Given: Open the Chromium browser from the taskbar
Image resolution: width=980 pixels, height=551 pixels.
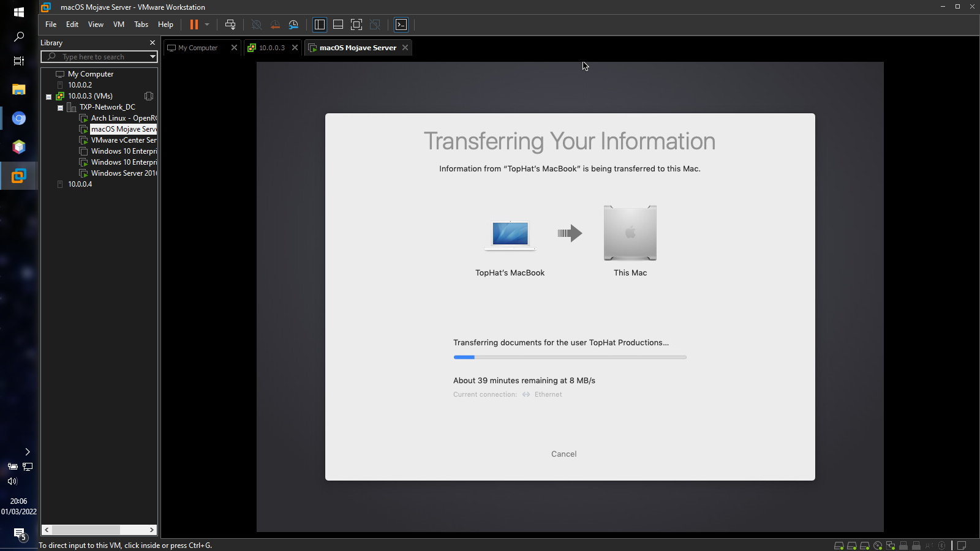Looking at the screenshot, I should coord(19,118).
